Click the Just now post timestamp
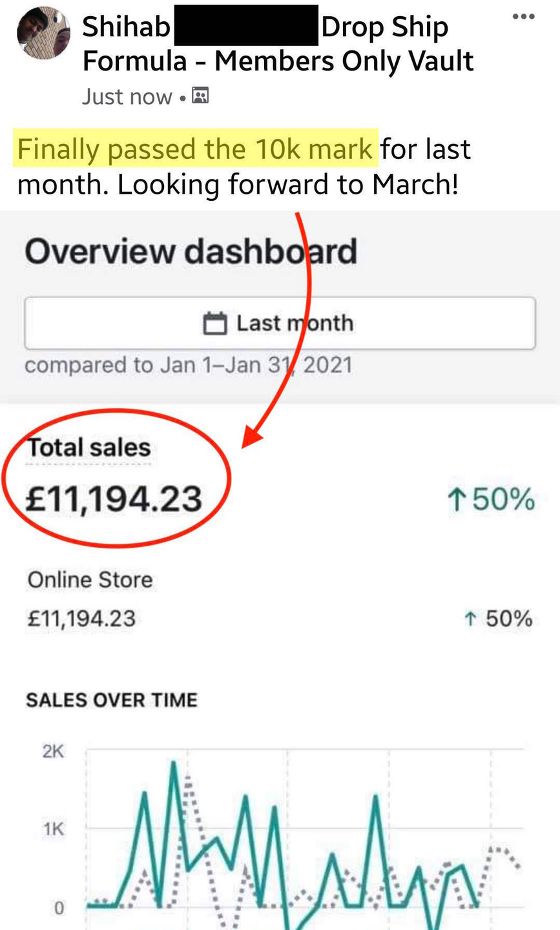 coord(127,97)
